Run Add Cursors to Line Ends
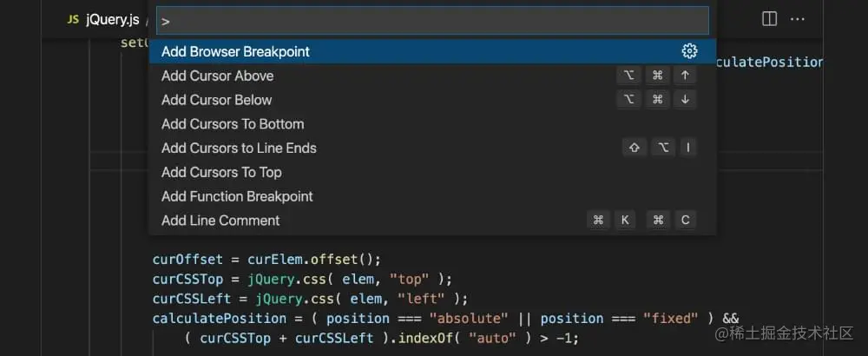This screenshot has width=868, height=356. click(239, 148)
